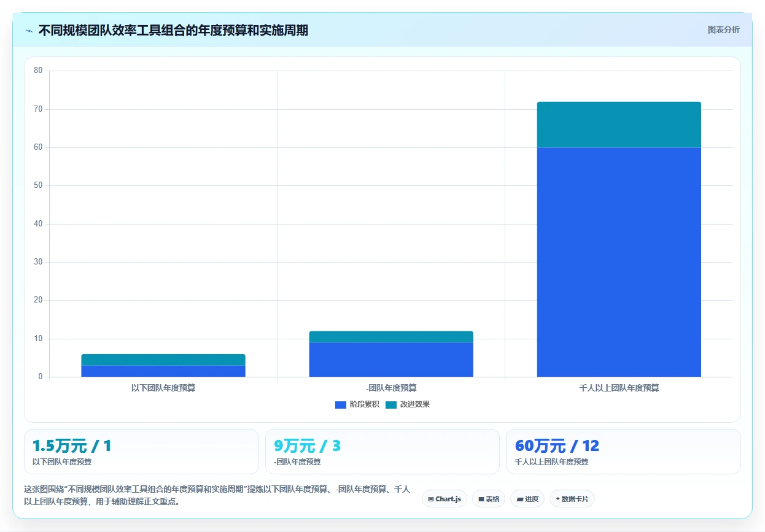Click the y-axis value 50
The height and width of the screenshot is (532, 765).
(38, 185)
